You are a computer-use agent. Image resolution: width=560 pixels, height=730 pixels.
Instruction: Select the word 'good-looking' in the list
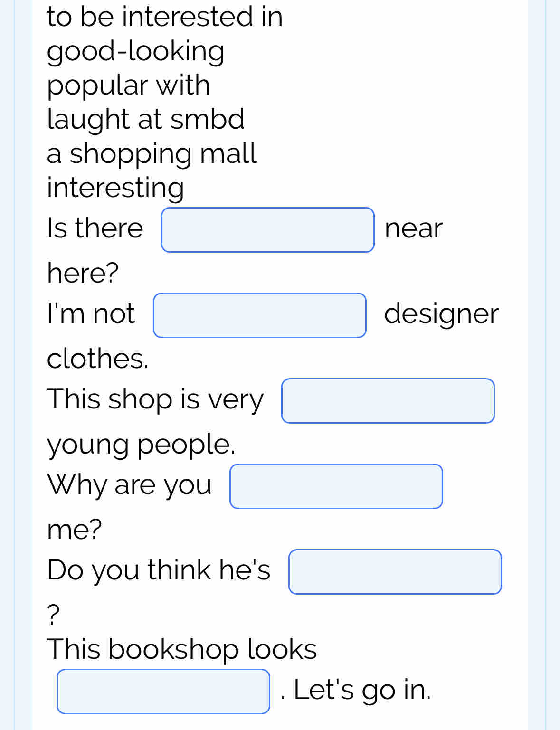[x=136, y=51]
